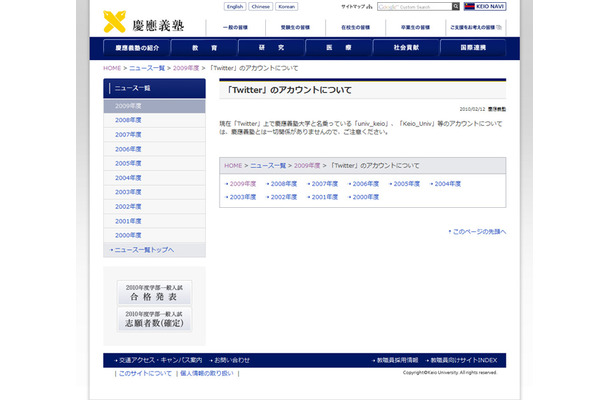Click 2009年度 in the top breadcrumb

186,68
